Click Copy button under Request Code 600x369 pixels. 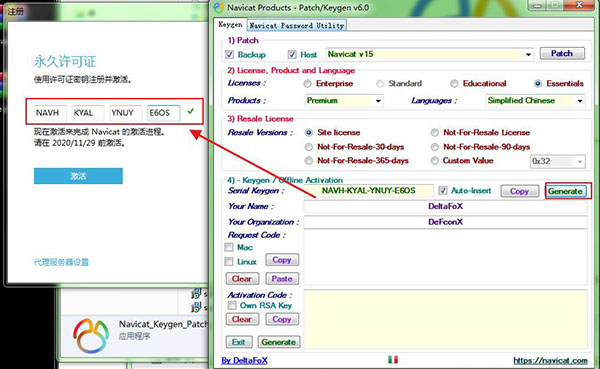[x=282, y=260]
